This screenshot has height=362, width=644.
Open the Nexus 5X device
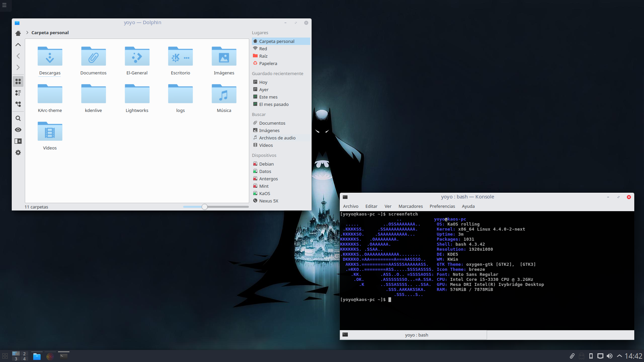pos(281,201)
